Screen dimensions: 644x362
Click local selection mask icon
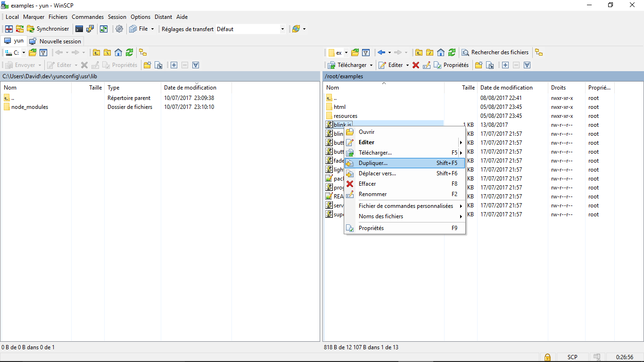(196, 65)
